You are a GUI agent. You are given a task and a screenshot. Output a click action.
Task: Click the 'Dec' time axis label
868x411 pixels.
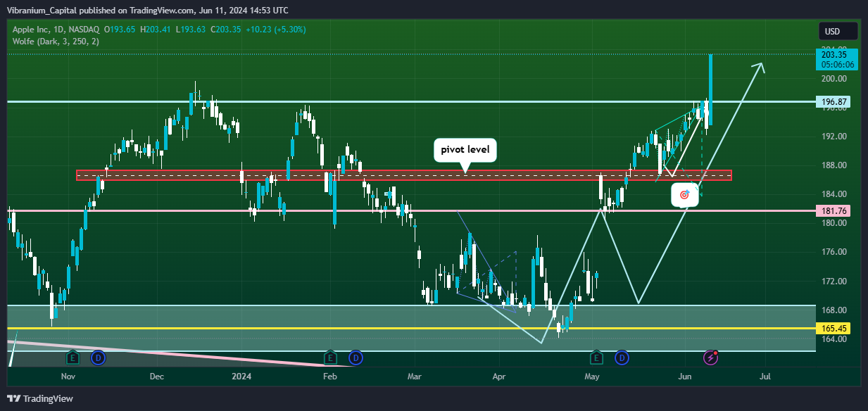pyautogui.click(x=156, y=377)
